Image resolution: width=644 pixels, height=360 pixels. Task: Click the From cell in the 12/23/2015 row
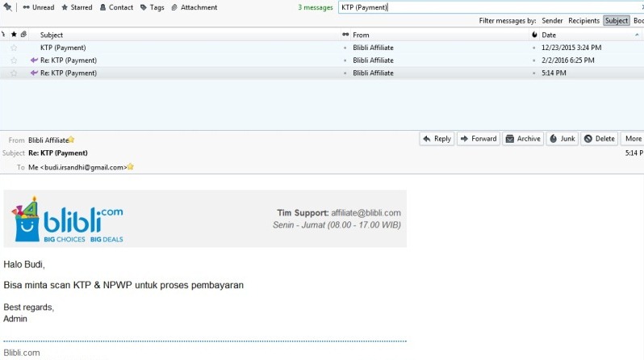(x=373, y=48)
